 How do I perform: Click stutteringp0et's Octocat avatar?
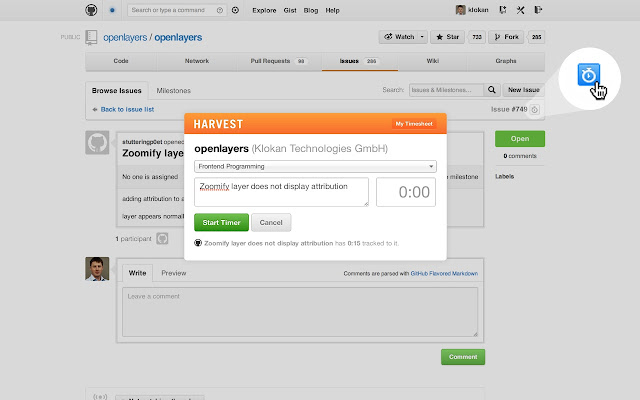click(x=97, y=142)
